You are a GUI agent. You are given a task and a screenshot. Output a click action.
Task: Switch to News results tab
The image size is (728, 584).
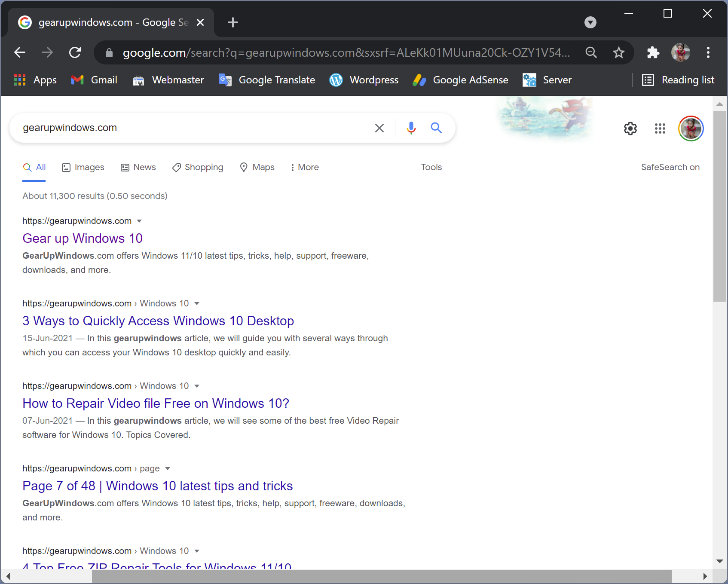(x=138, y=167)
